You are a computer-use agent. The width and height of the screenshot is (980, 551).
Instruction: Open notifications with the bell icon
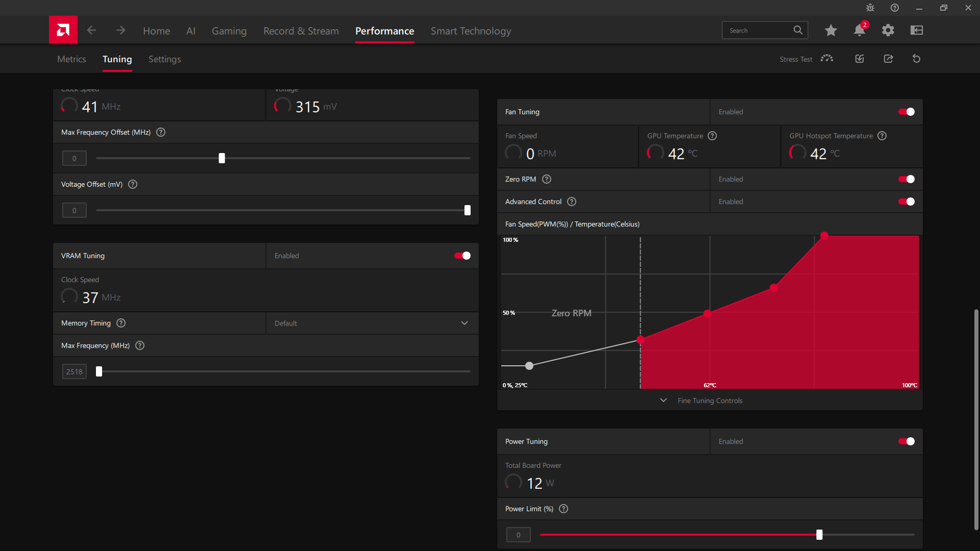tap(859, 30)
